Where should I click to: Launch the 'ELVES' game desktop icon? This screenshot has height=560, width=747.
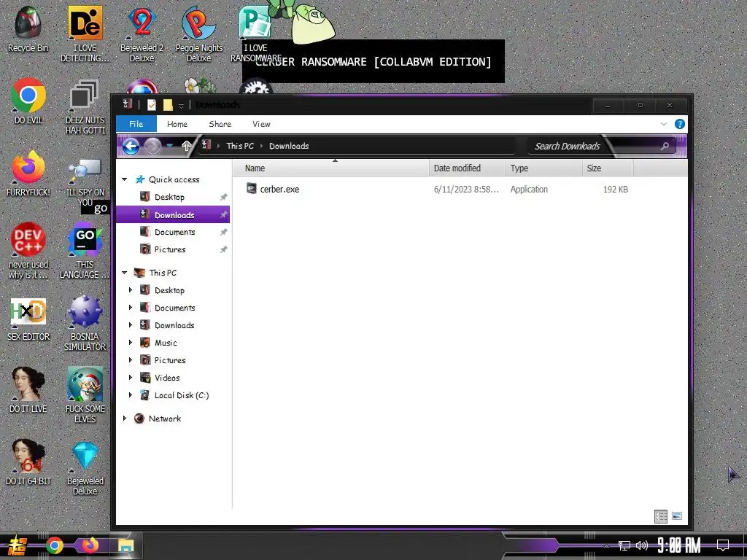pyautogui.click(x=85, y=394)
